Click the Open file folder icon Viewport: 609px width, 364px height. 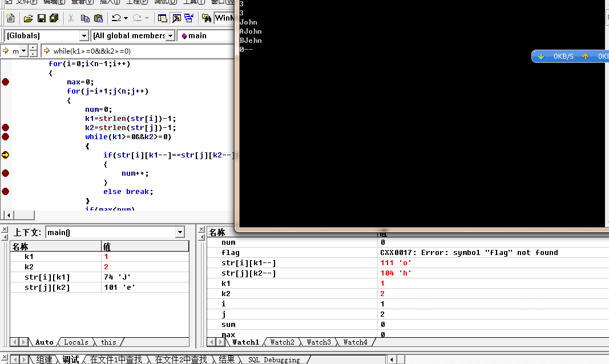click(28, 18)
